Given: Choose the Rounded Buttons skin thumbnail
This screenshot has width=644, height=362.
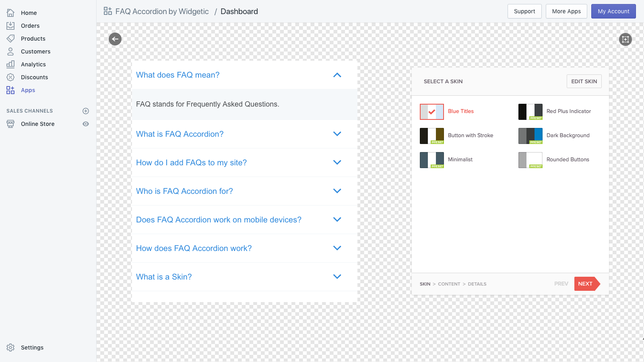Looking at the screenshot, I should tap(530, 160).
